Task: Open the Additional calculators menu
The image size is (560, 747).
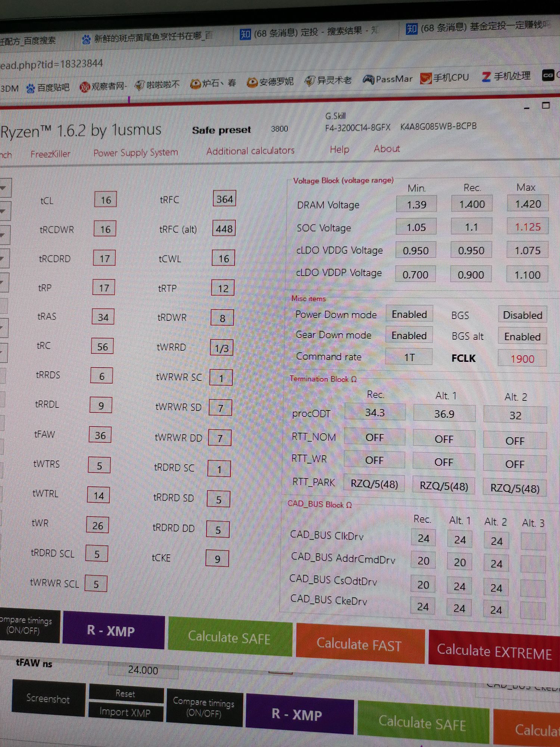Action: 250,151
